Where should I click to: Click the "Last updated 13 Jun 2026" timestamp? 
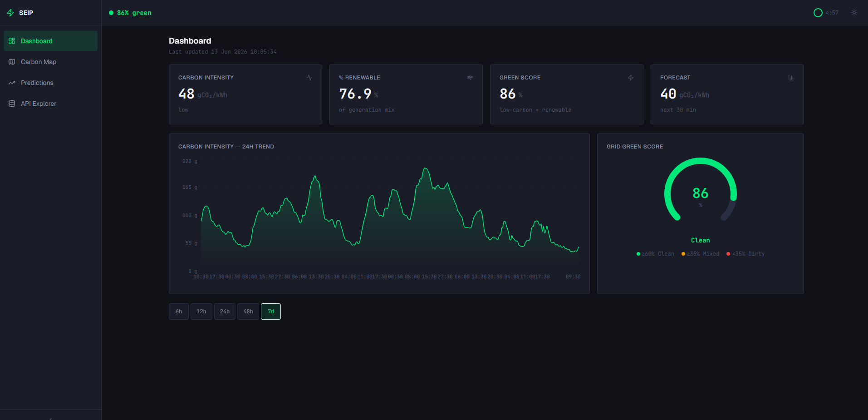[222, 52]
